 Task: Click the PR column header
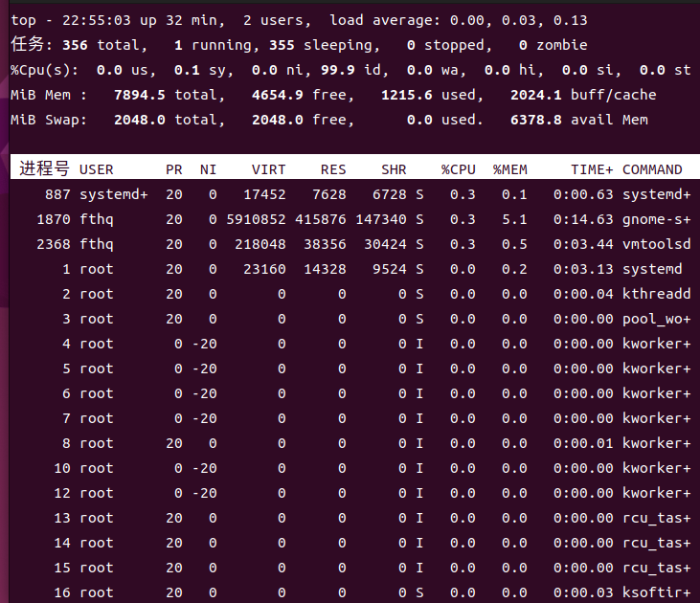[x=173, y=169]
